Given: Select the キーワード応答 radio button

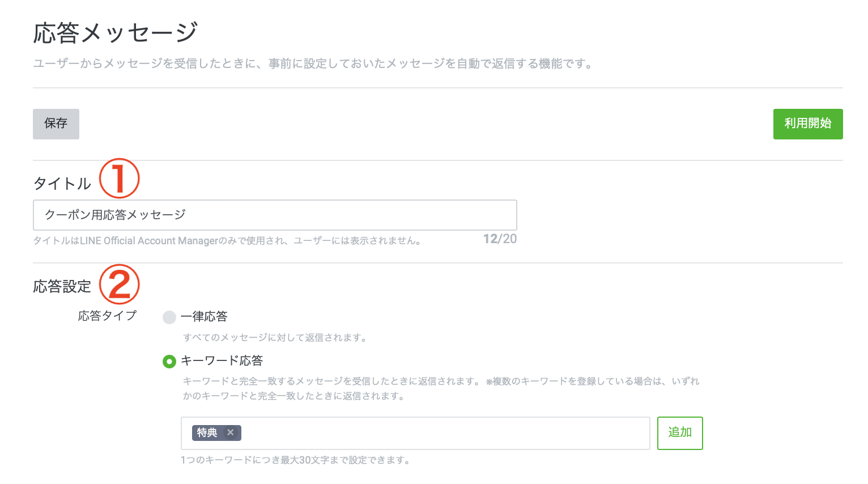Looking at the screenshot, I should [169, 361].
